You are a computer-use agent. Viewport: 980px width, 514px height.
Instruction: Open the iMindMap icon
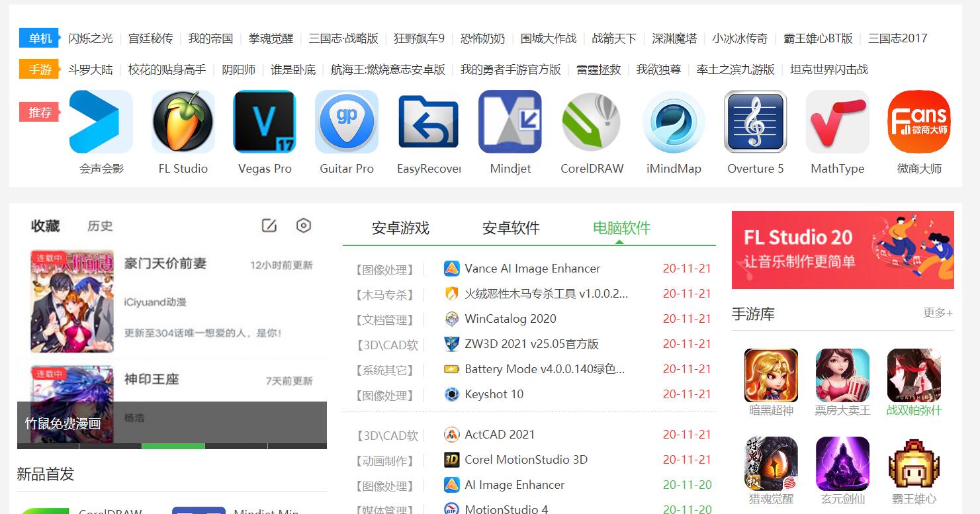(674, 122)
